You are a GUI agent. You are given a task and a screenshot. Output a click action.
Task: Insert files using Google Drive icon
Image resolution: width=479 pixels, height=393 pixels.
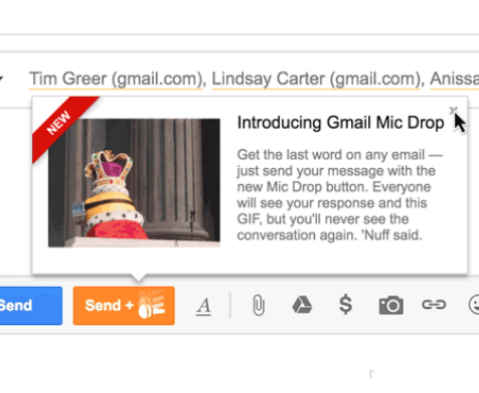pyautogui.click(x=302, y=304)
